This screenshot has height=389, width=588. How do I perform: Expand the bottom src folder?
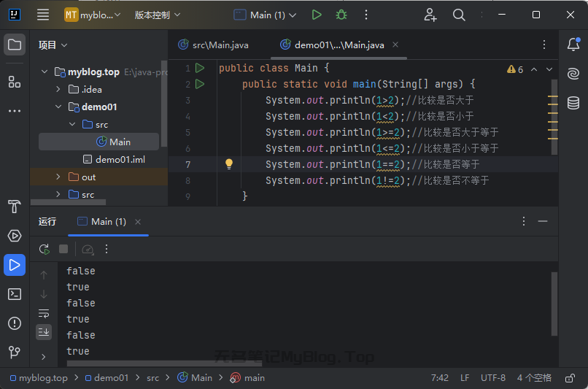(x=58, y=194)
